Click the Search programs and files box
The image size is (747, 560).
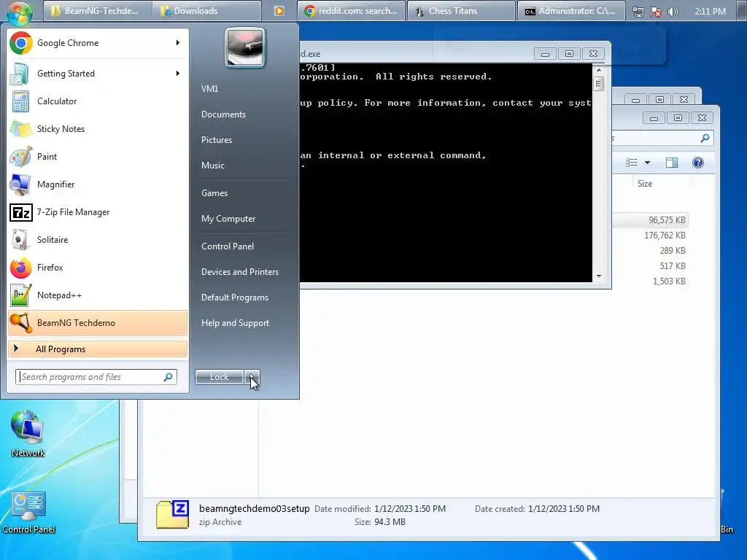96,377
